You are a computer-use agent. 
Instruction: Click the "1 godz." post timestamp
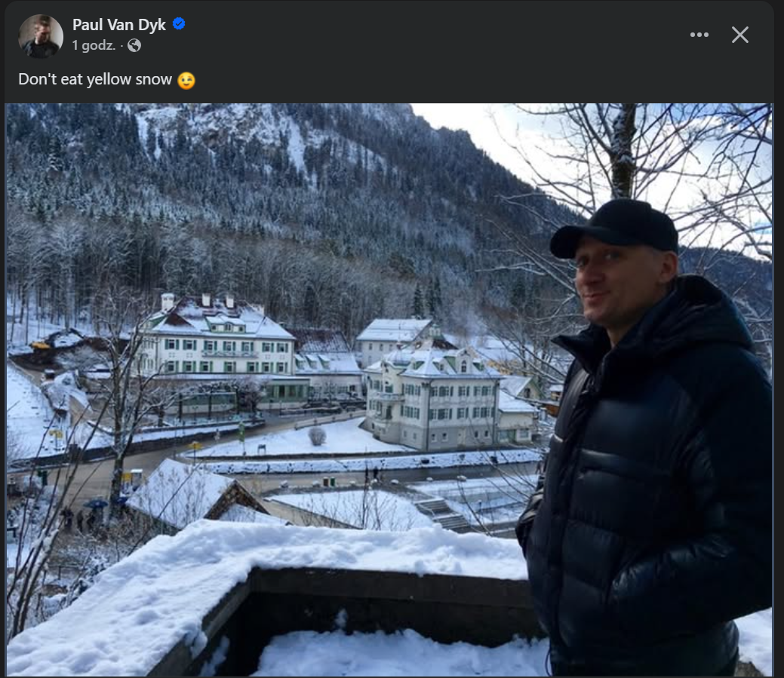(x=94, y=45)
